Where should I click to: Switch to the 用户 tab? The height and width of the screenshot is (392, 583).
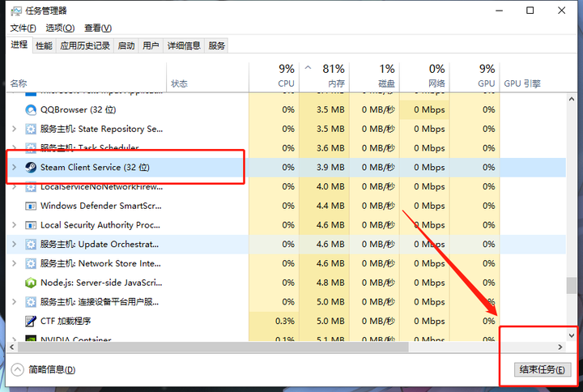click(x=151, y=45)
